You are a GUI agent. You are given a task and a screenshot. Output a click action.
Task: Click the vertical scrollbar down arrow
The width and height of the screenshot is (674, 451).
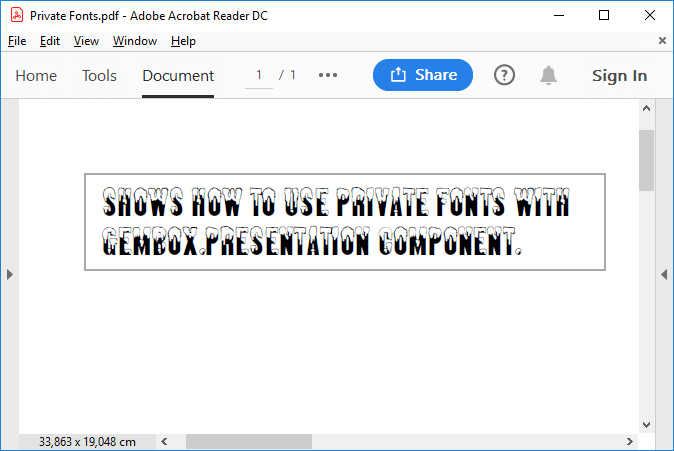point(646,424)
